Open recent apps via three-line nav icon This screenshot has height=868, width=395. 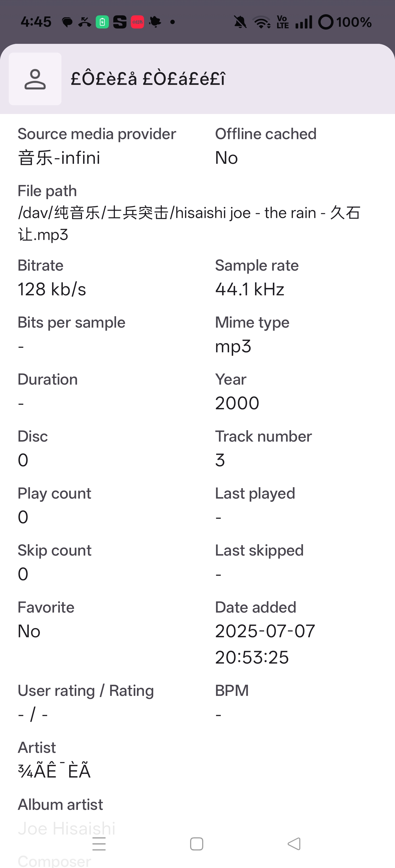tap(99, 844)
